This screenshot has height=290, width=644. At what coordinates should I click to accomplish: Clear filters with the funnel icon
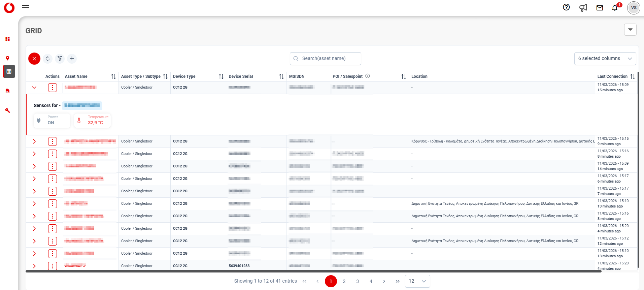point(60,59)
